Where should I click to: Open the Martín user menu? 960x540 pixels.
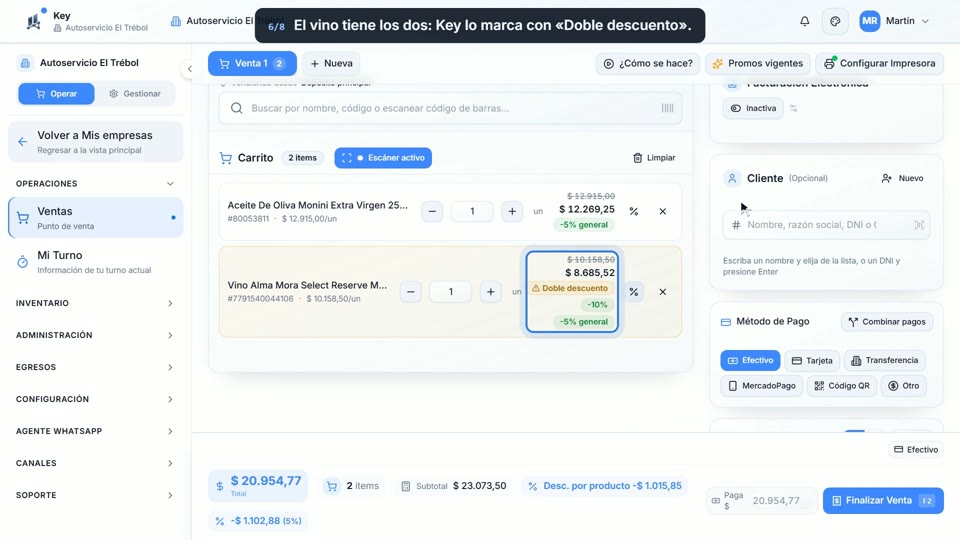(x=894, y=21)
